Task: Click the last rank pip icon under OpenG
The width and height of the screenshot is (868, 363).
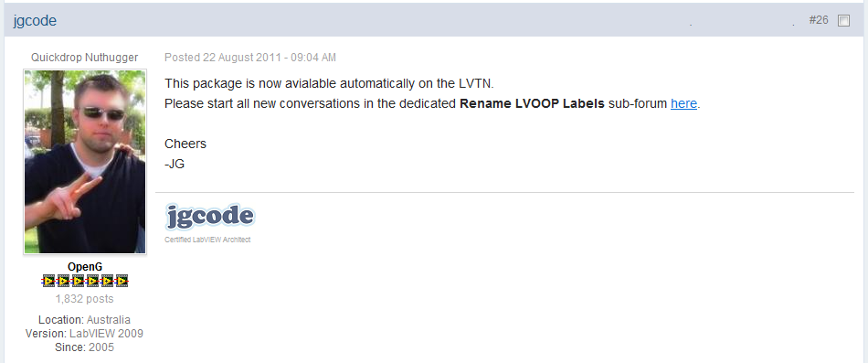Action: (x=122, y=281)
